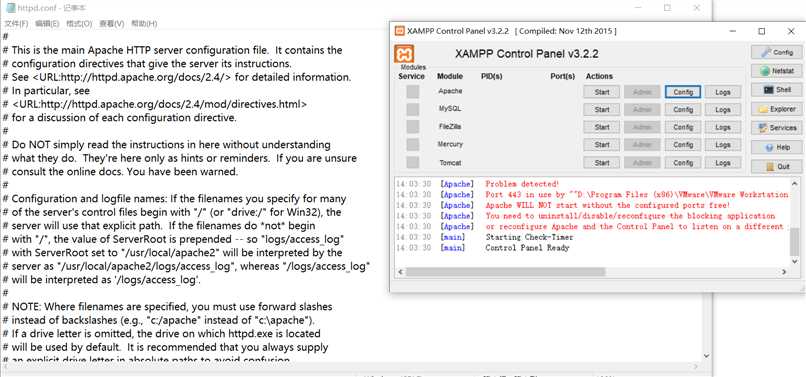
Task: Click the 'Port 443 in use' log line
Action: pyautogui.click(x=636, y=194)
